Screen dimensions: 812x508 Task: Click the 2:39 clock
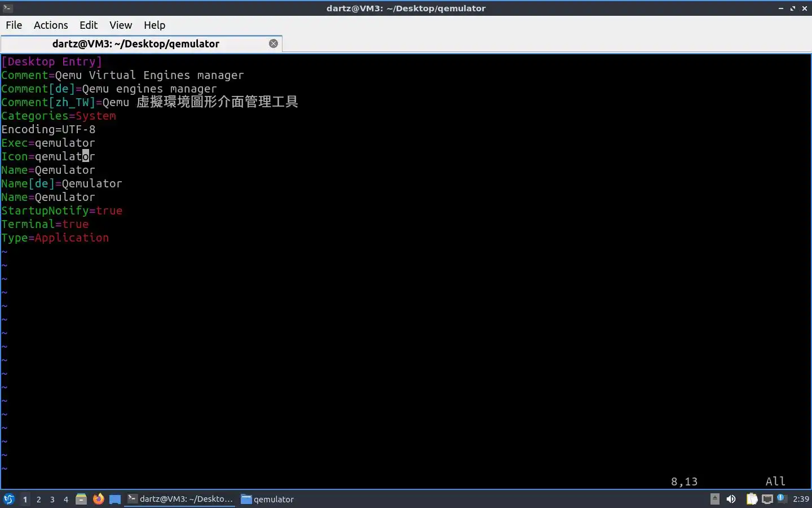[x=801, y=499]
